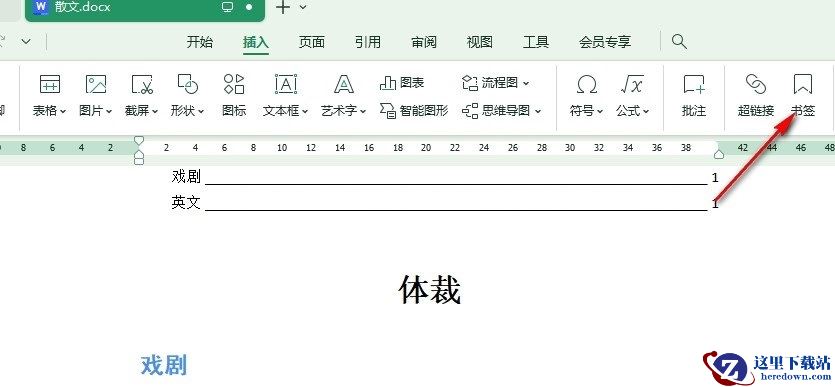Click the 艺术字 WordArt icon
Image resolution: width=835 pixels, height=387 pixels.
(344, 84)
